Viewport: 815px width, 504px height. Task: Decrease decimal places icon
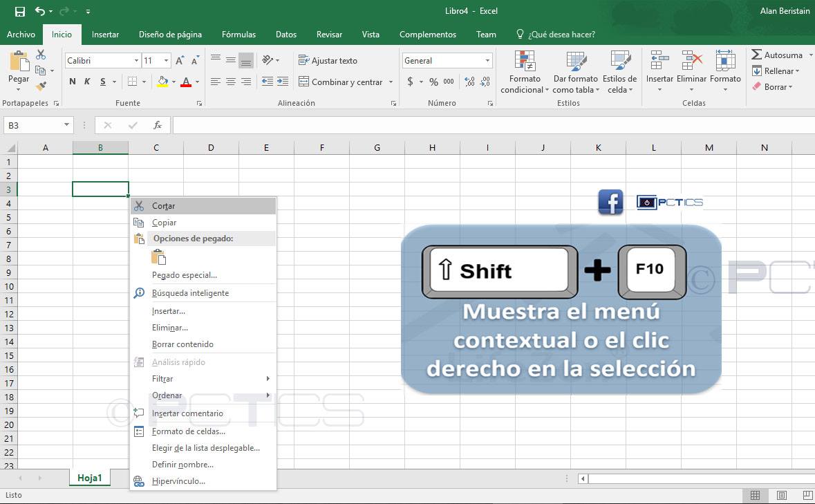pyautogui.click(x=485, y=82)
